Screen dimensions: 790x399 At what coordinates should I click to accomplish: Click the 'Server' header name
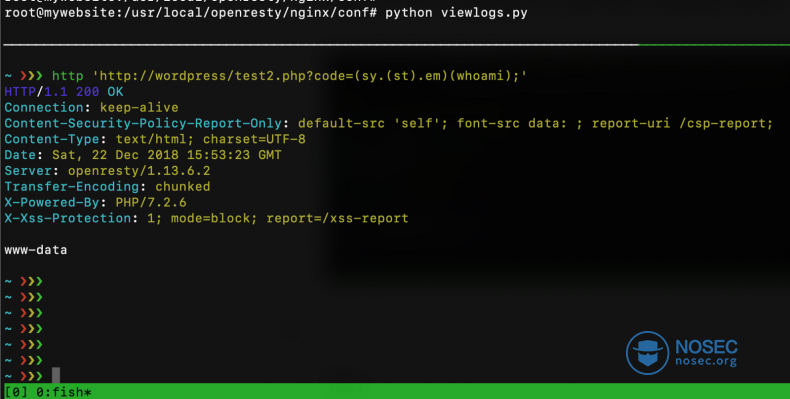(28, 171)
